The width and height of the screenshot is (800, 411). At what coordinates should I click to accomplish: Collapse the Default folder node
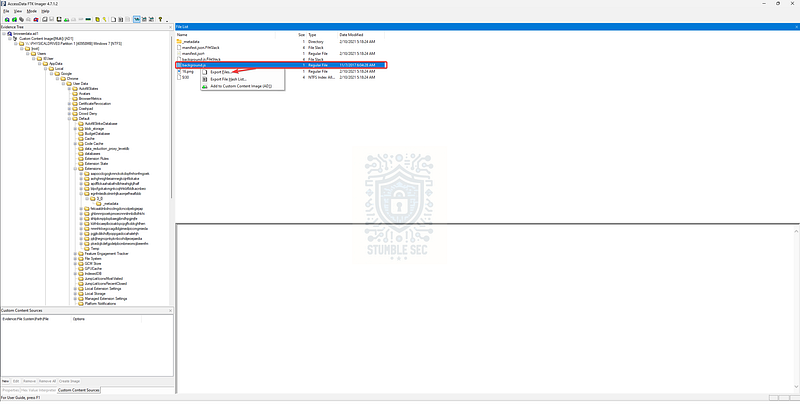pyautogui.click(x=69, y=119)
